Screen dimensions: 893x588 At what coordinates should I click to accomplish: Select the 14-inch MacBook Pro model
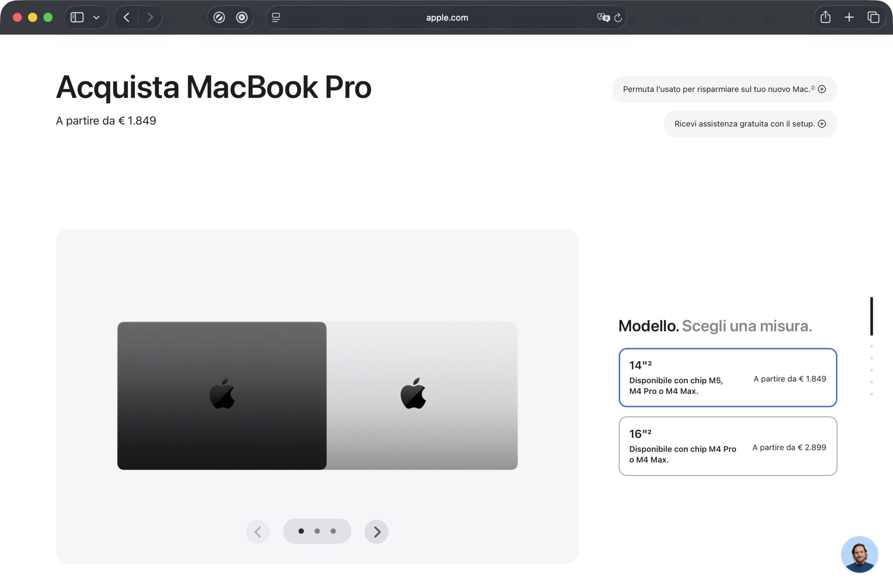tap(728, 377)
